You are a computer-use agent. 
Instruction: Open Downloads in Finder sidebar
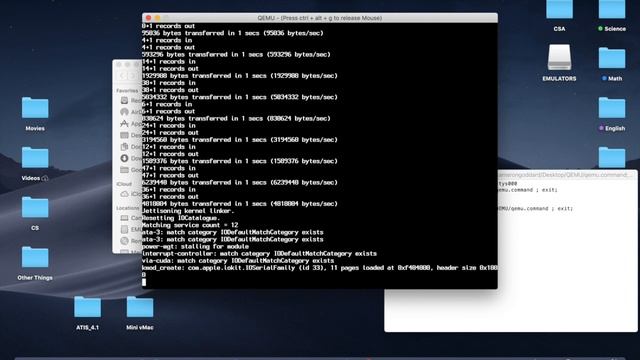131,158
